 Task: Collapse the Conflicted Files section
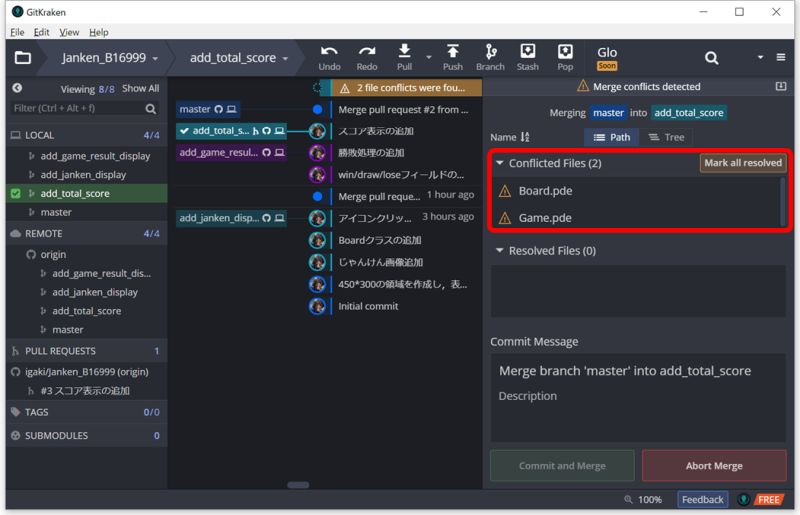click(499, 163)
